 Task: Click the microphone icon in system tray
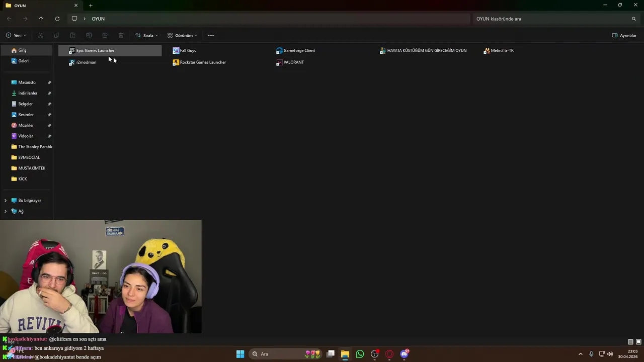[x=591, y=354]
